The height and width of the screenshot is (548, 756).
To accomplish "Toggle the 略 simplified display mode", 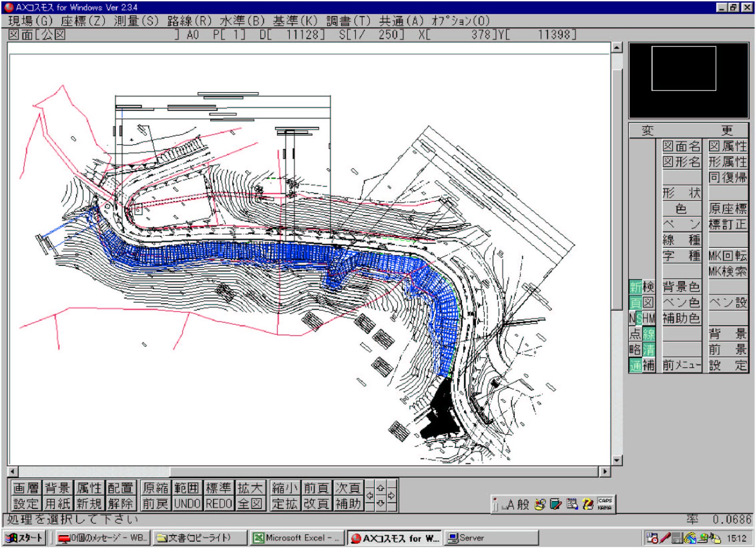I will pos(635,350).
